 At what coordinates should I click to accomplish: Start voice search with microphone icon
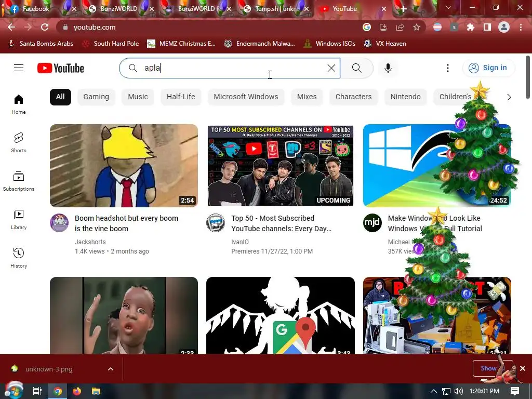click(388, 68)
